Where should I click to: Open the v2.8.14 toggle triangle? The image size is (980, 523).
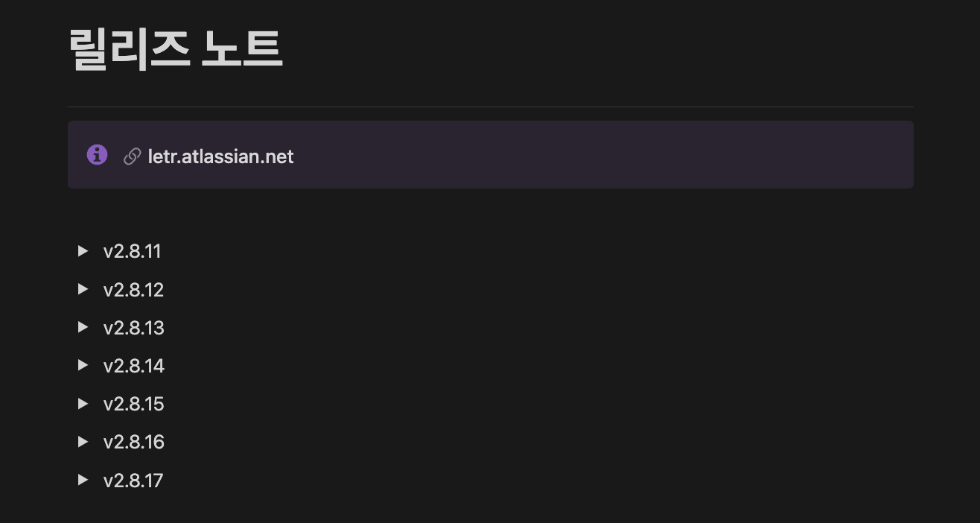83,365
